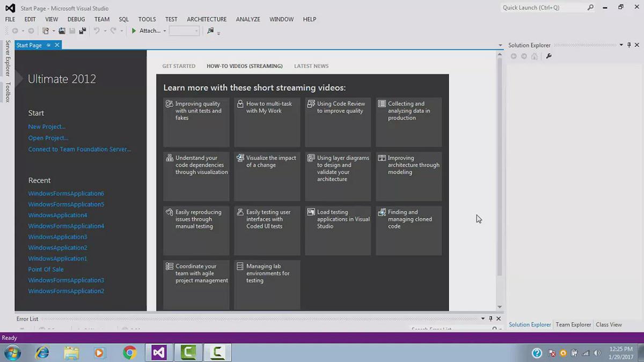Open recent project Point Of Sale

pyautogui.click(x=46, y=269)
